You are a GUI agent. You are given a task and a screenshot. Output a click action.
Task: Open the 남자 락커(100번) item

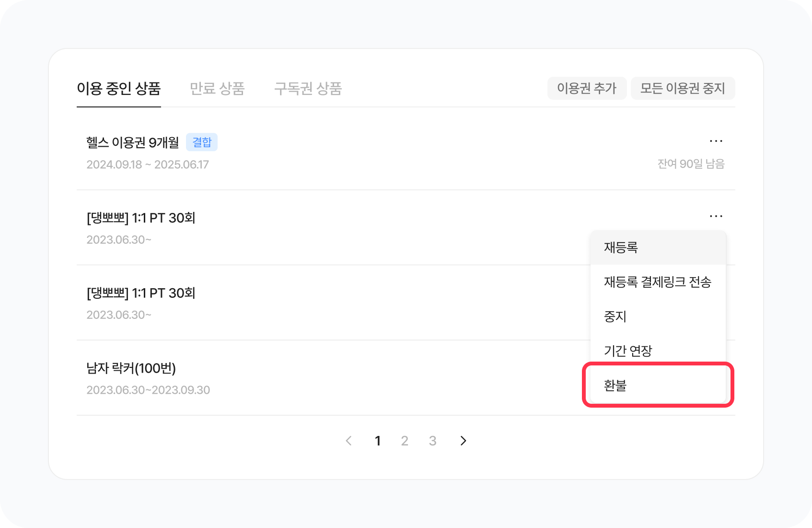pyautogui.click(x=131, y=368)
